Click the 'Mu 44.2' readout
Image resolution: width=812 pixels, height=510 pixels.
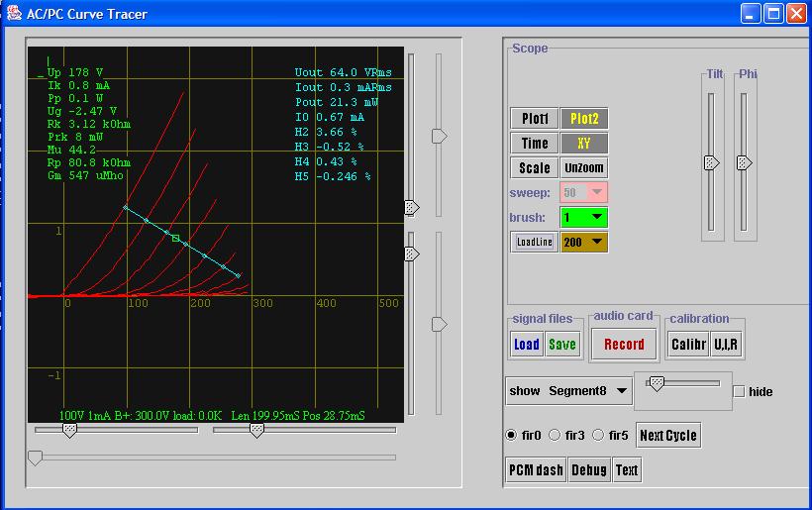[x=71, y=150]
